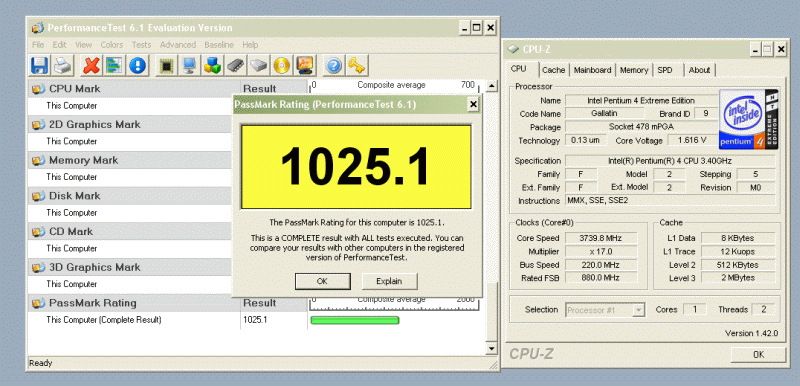This screenshot has width=800, height=386.
Task: Open help via blue question mark icon
Action: 333,66
